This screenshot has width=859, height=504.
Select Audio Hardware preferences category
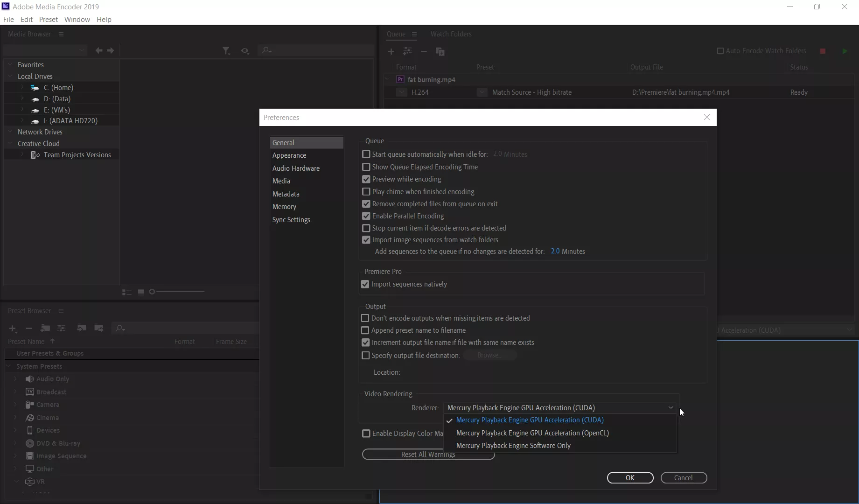tap(296, 168)
